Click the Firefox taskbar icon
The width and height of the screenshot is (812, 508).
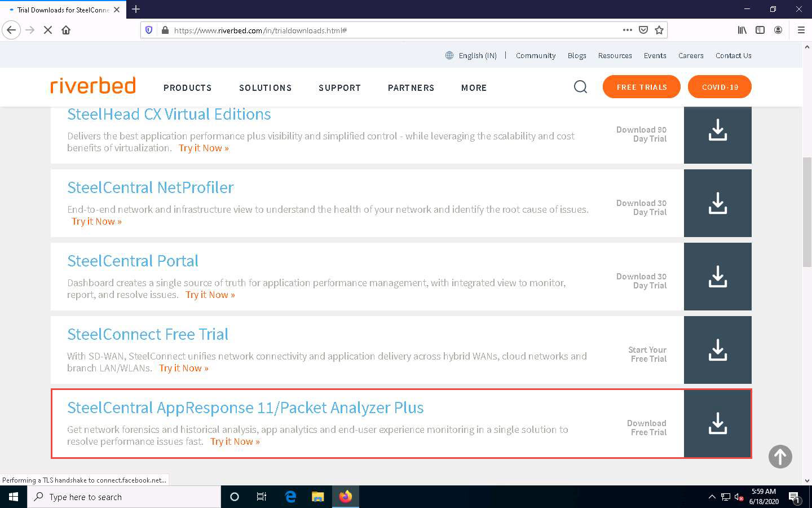pyautogui.click(x=346, y=497)
